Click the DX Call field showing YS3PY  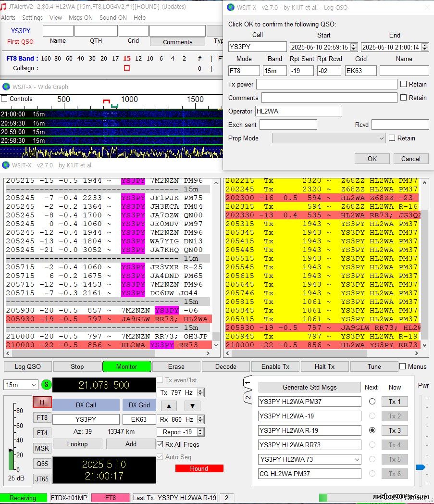(x=86, y=419)
